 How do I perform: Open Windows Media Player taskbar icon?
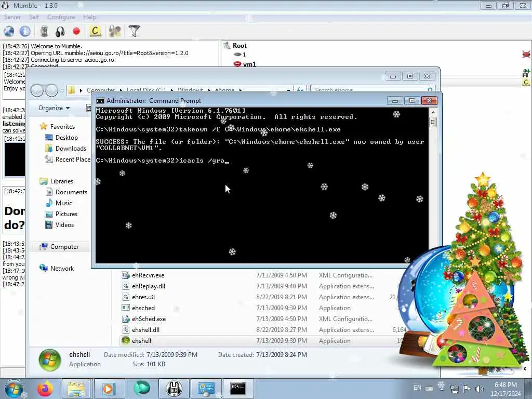tap(109, 389)
